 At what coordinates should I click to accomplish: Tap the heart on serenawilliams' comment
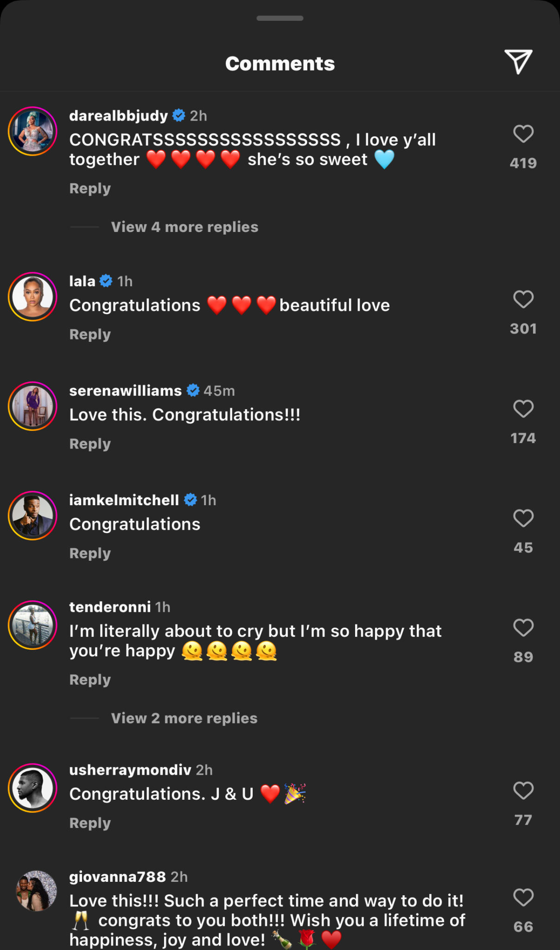[x=523, y=409]
